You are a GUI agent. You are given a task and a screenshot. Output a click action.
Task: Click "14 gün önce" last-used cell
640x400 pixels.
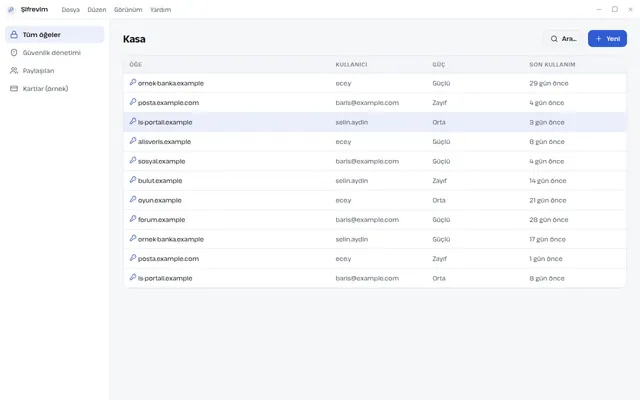[548, 181]
